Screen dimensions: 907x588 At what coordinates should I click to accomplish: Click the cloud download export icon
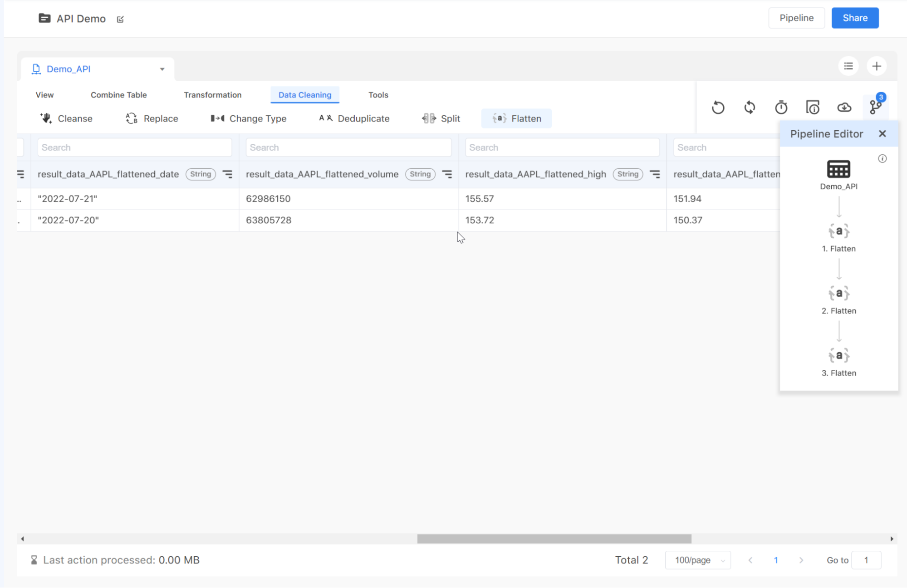(x=844, y=108)
